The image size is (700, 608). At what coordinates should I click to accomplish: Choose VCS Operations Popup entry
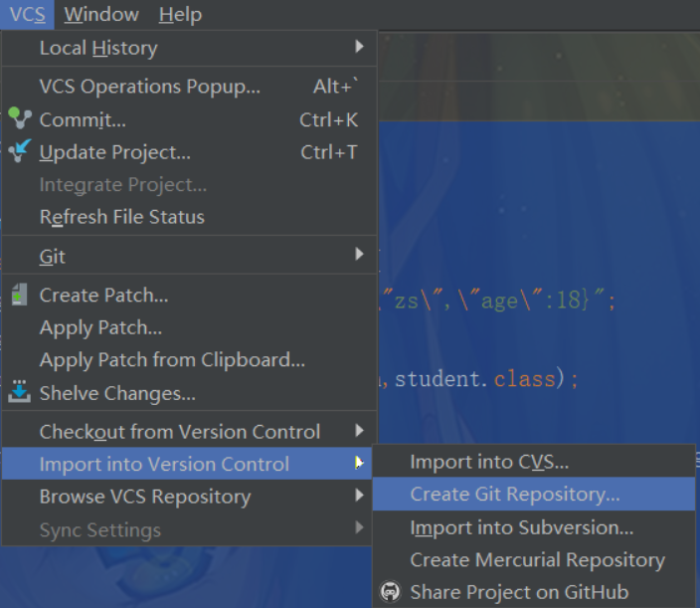[189, 87]
